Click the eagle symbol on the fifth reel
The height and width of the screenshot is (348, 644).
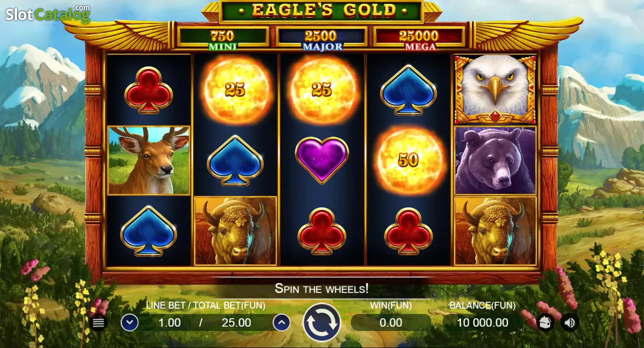point(495,90)
